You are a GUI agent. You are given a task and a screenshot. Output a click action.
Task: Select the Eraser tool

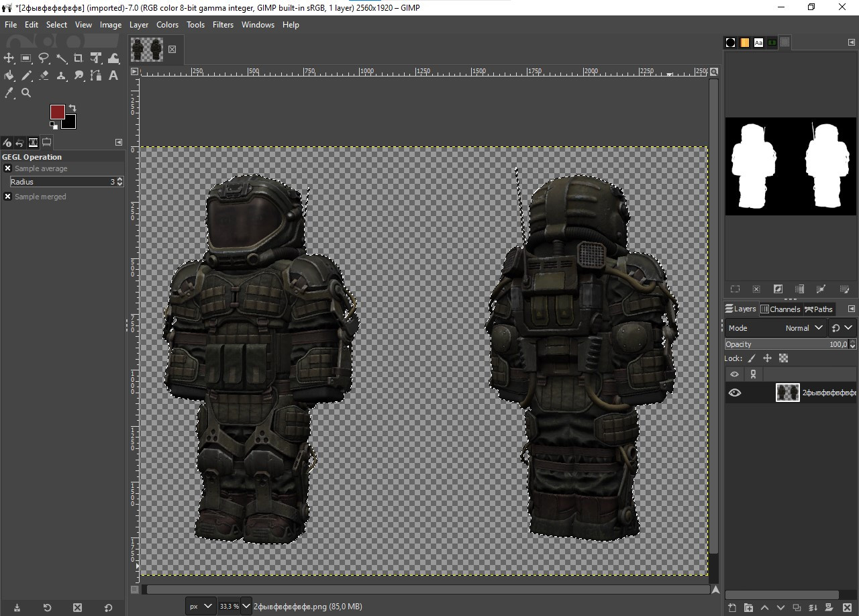pos(44,76)
